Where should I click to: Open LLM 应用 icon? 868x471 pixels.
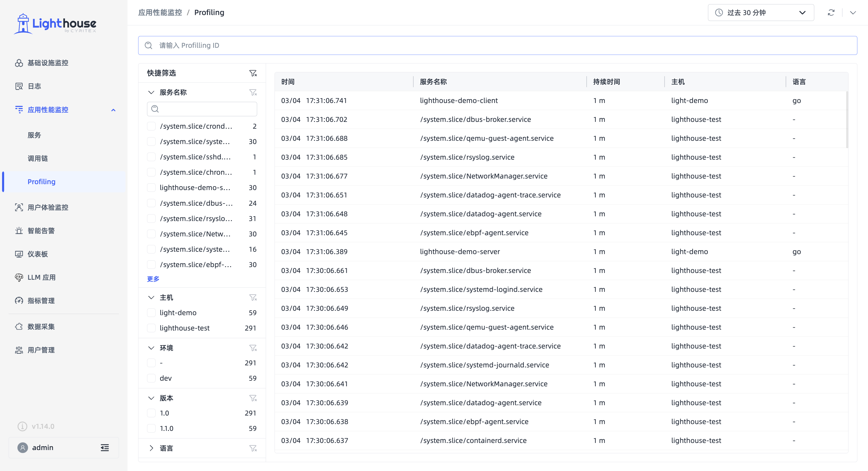[x=19, y=277]
